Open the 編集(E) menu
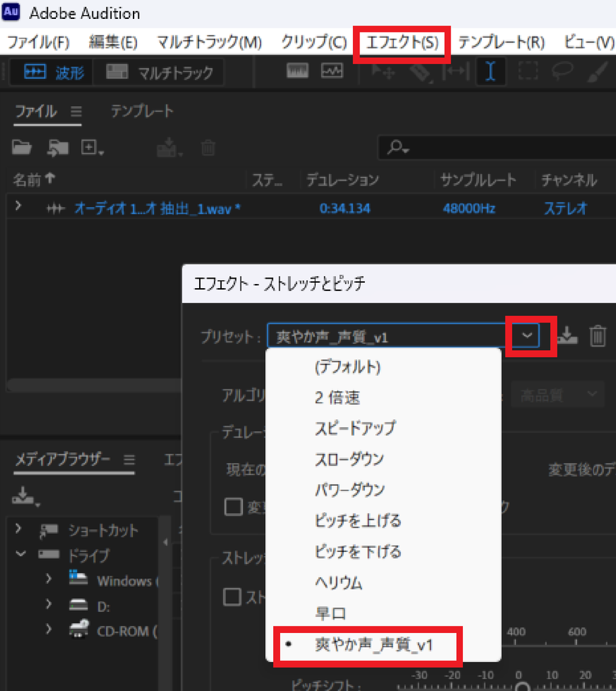616x691 pixels. (x=113, y=43)
